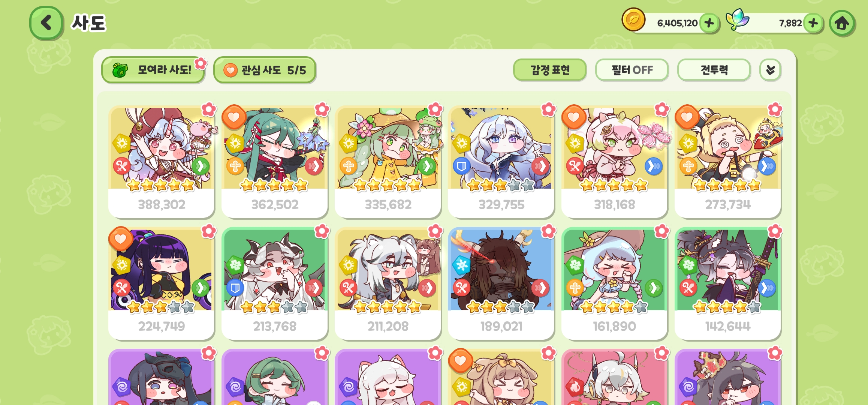Open the 318,168 power character card

point(614,162)
